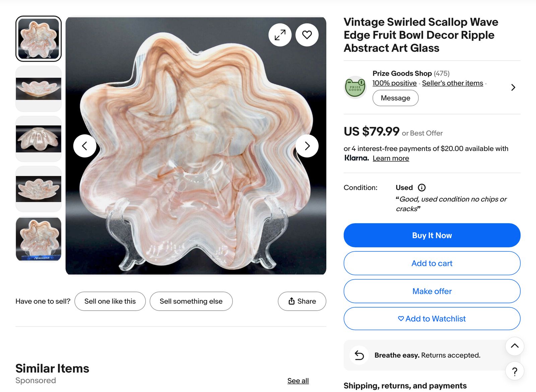Open the condition info icon next to Used
The width and height of the screenshot is (536, 392).
tap(422, 187)
